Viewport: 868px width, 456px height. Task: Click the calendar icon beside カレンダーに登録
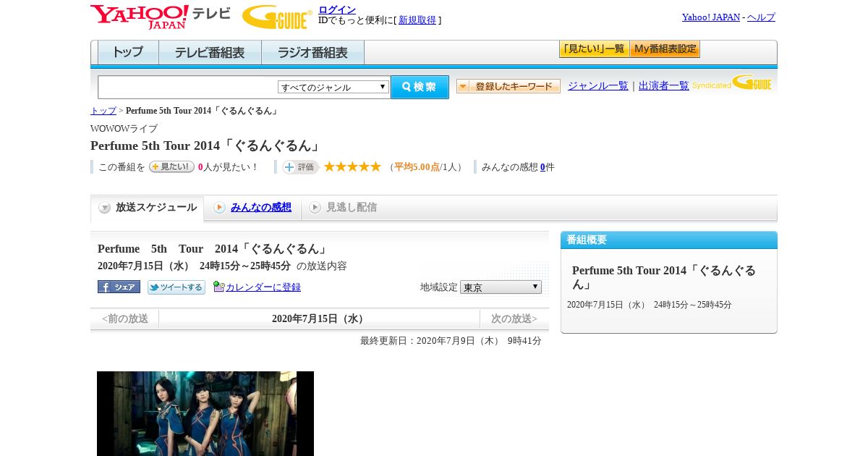click(219, 287)
